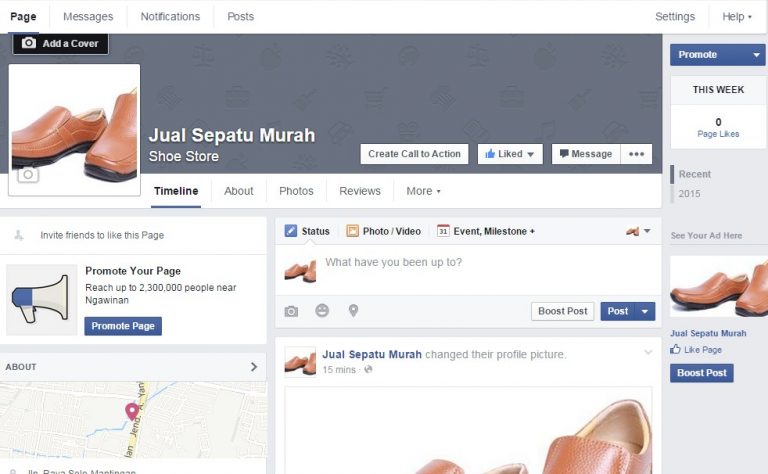The image size is (768, 474).
Task: Click the Promote Page button
Action: [x=123, y=326]
